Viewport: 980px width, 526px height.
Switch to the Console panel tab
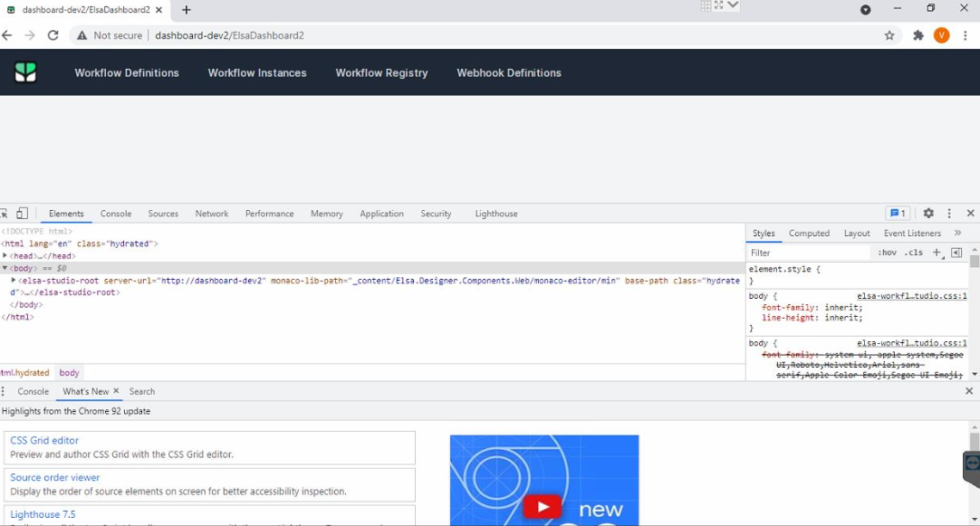coord(116,214)
